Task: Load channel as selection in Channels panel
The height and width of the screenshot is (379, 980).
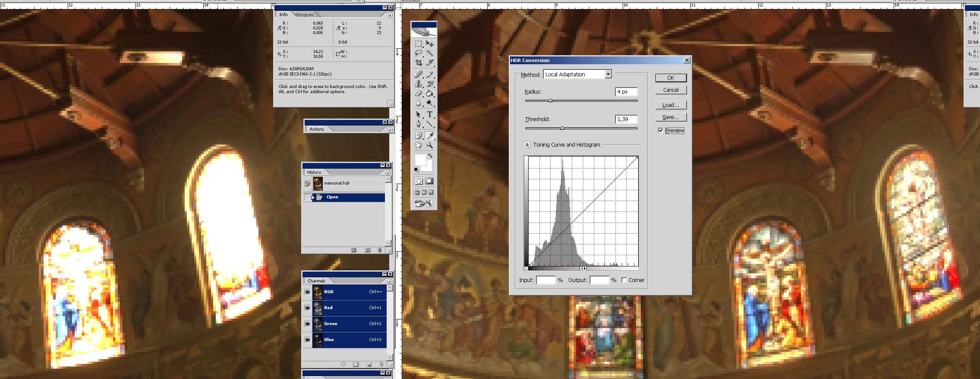Action: tap(343, 364)
